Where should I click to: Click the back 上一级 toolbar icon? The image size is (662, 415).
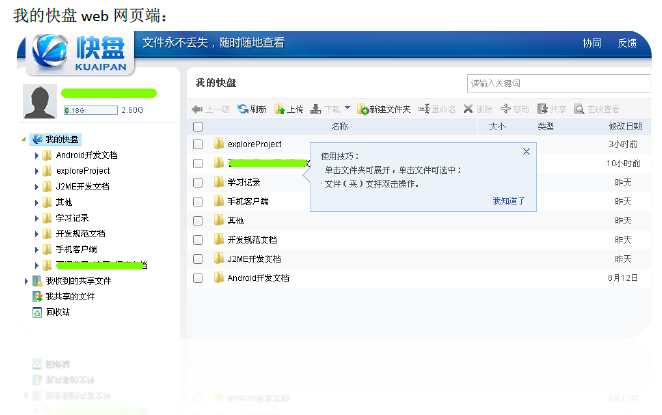click(197, 109)
